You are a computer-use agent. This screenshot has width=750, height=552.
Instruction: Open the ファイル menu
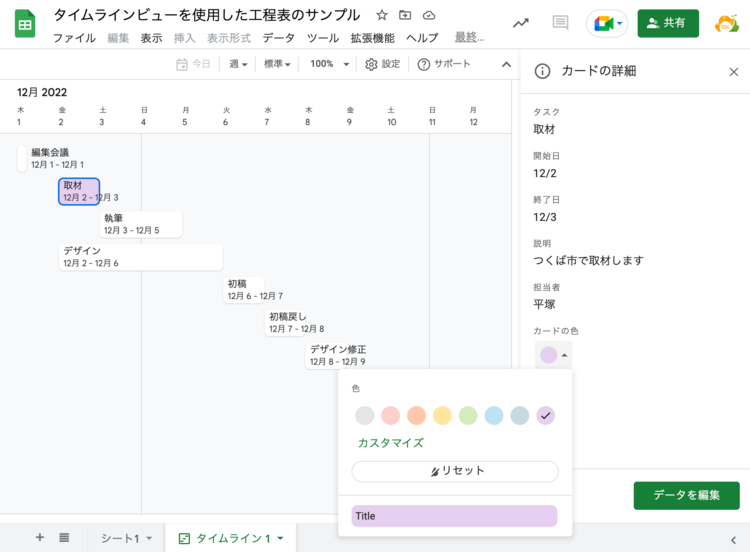coord(74,38)
